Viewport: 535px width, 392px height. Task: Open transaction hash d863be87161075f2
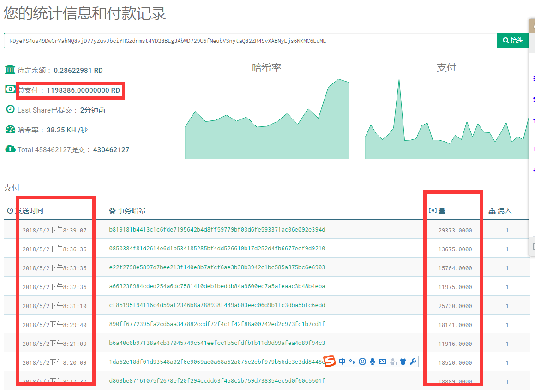coord(217,380)
